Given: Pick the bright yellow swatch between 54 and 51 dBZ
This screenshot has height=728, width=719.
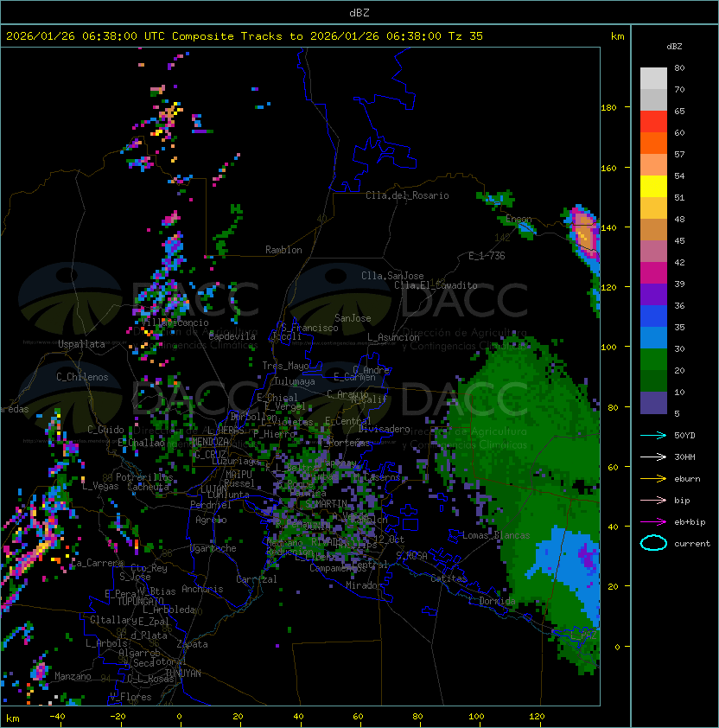Looking at the screenshot, I should (653, 187).
